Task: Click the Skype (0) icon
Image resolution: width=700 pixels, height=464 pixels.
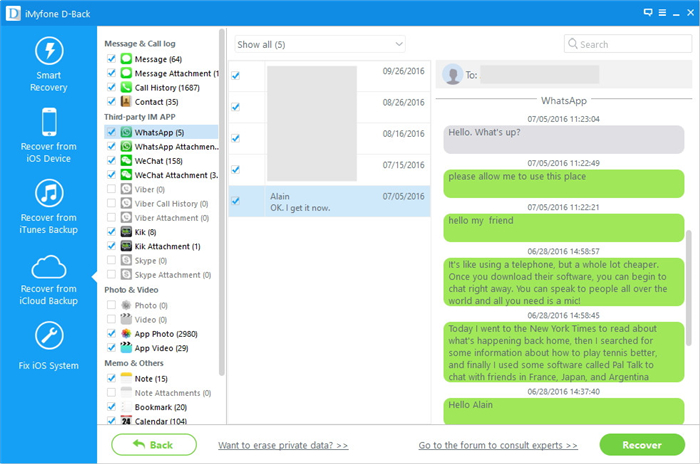Action: point(126,260)
